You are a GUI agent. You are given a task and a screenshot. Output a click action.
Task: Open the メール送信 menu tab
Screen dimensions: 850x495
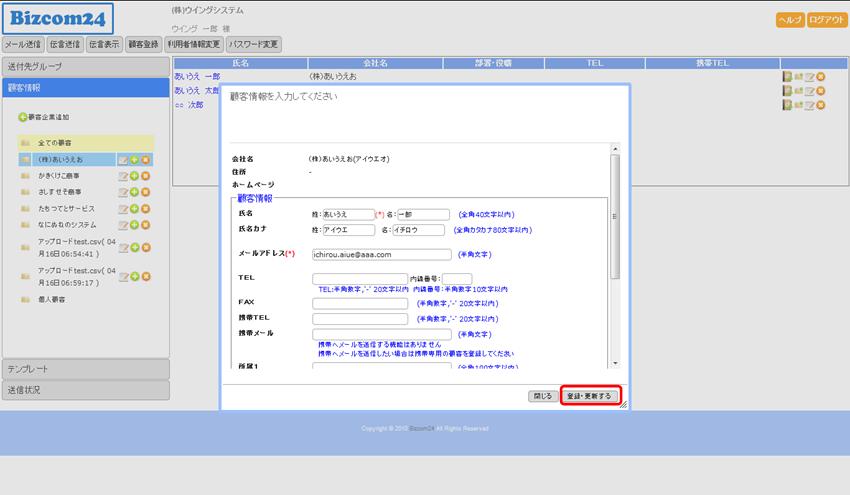(x=23, y=45)
